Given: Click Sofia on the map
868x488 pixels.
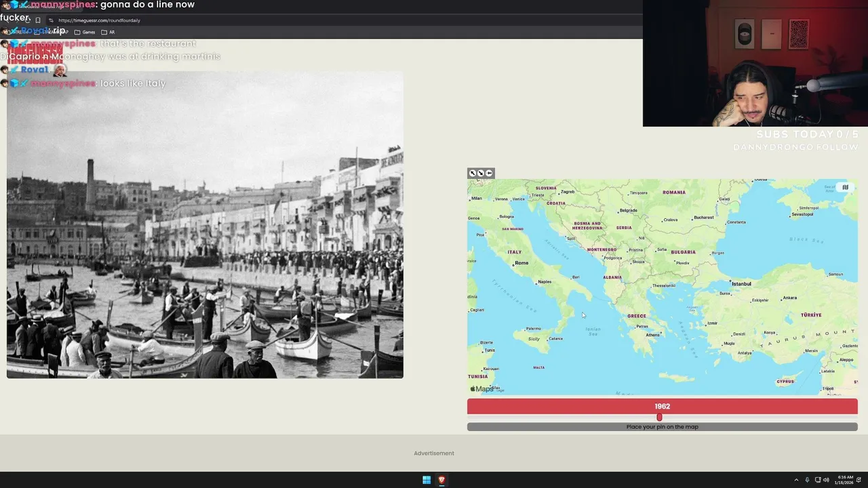Looking at the screenshot, I should point(661,249).
